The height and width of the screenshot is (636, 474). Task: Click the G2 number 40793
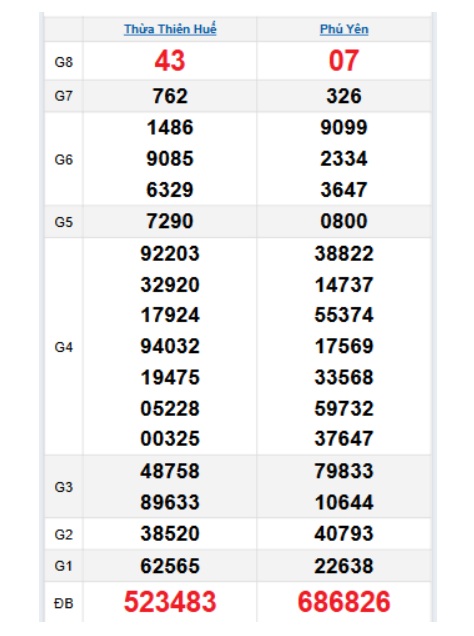pyautogui.click(x=344, y=533)
